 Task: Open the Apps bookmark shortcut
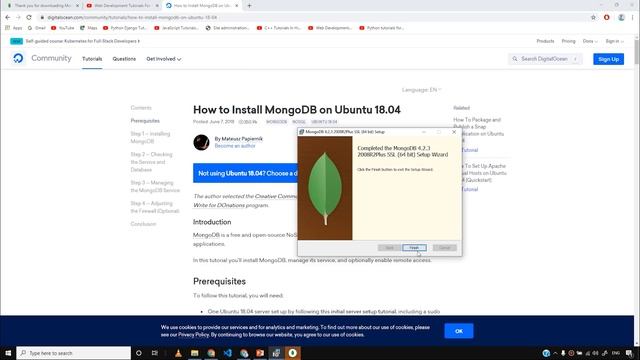tap(14, 28)
